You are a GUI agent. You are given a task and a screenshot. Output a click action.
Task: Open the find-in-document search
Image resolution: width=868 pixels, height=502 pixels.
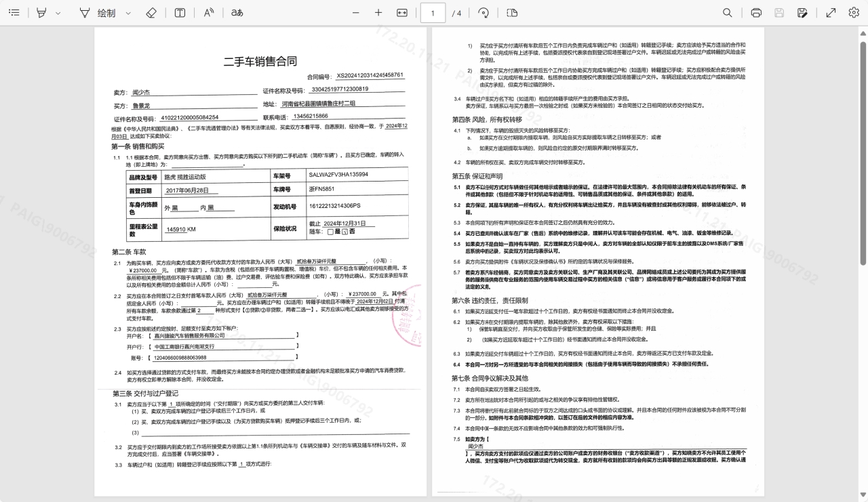pyautogui.click(x=728, y=13)
